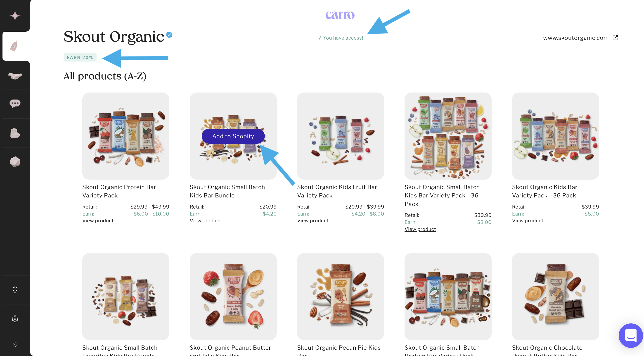The height and width of the screenshot is (356, 644).
Task: Open the shopping bag sidebar icon
Action: (x=15, y=133)
